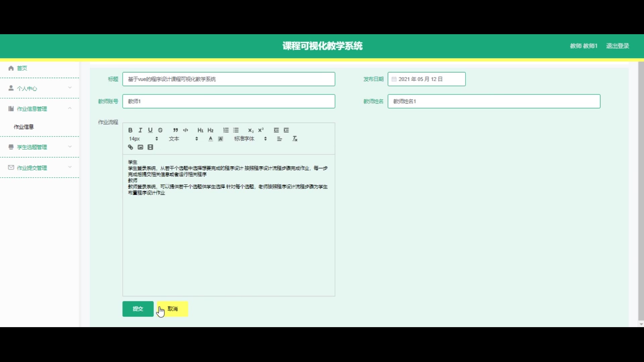Insert image into editor
This screenshot has width=644, height=362.
141,147
